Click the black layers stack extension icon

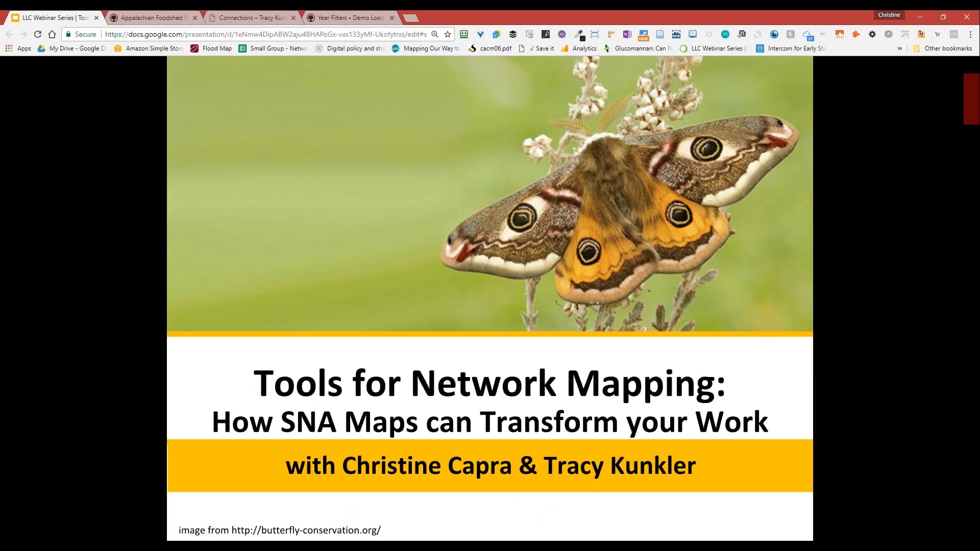point(512,34)
